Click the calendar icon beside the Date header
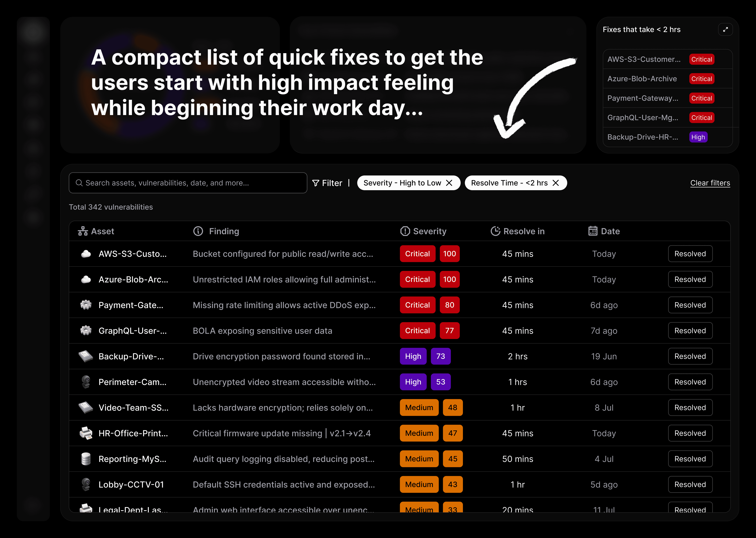Image resolution: width=756 pixels, height=538 pixels. point(593,231)
